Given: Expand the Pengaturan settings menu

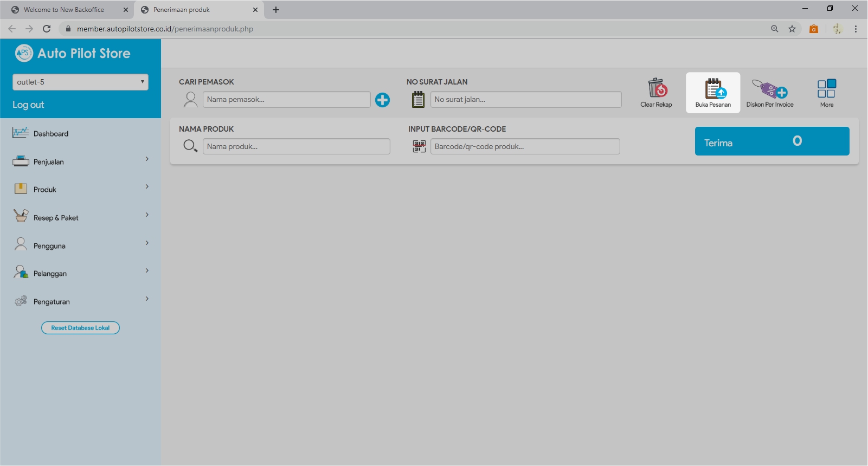Looking at the screenshot, I should 80,301.
